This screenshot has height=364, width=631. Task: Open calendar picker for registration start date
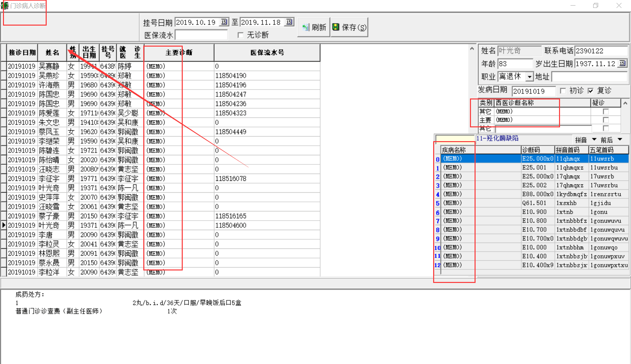pyautogui.click(x=224, y=22)
